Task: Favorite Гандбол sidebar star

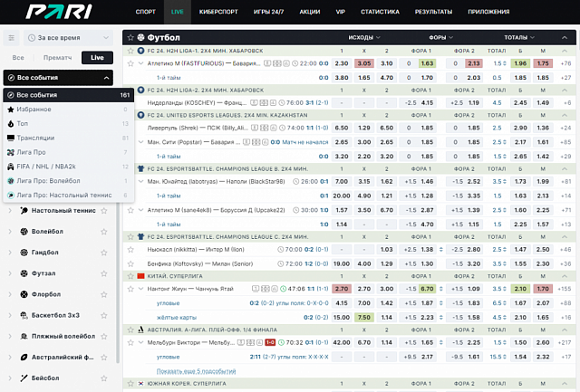Action: (x=104, y=253)
